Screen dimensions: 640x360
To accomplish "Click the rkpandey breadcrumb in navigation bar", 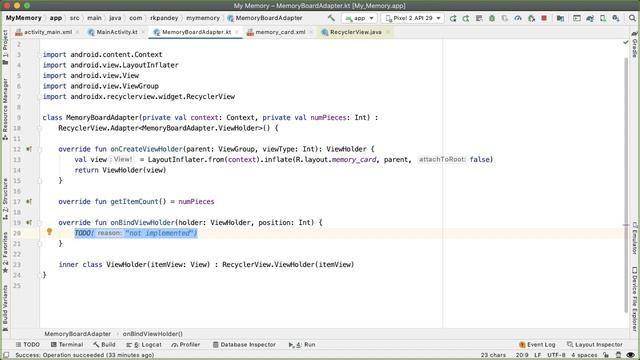I will point(164,18).
